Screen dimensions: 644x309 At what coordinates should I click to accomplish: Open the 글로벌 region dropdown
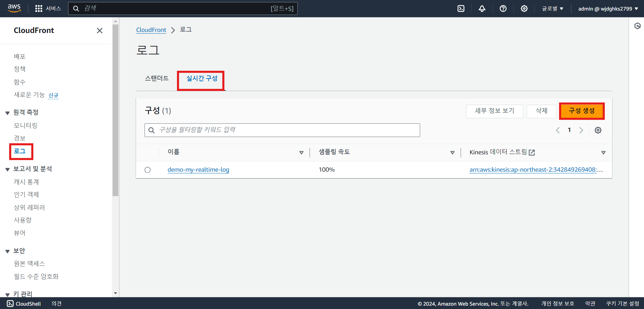click(553, 8)
